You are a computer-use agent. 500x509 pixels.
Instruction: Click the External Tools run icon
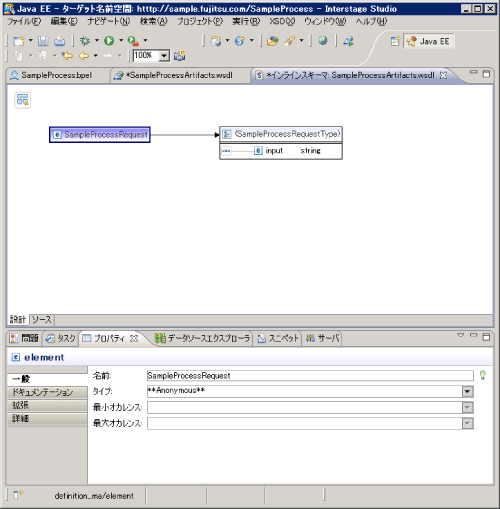(133, 41)
